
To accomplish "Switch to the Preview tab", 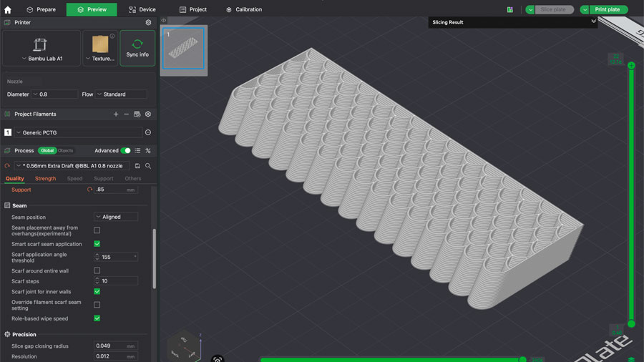I will tap(92, 9).
